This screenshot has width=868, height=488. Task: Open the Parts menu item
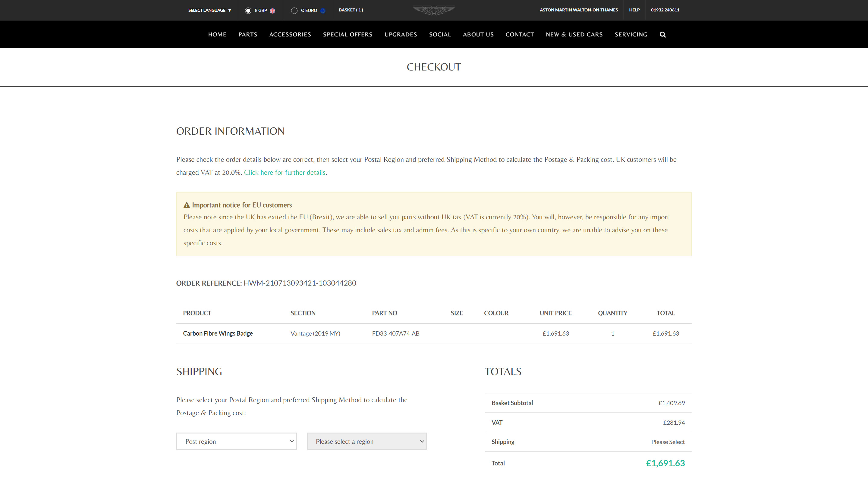[x=248, y=34]
